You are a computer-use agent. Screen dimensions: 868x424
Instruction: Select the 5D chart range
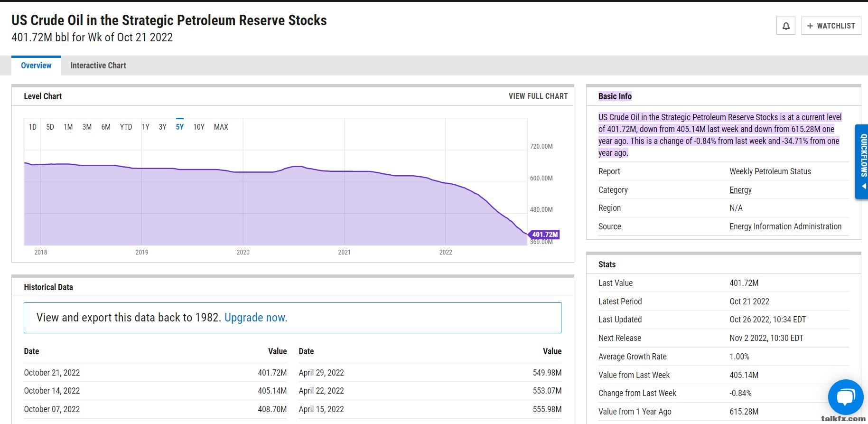50,127
